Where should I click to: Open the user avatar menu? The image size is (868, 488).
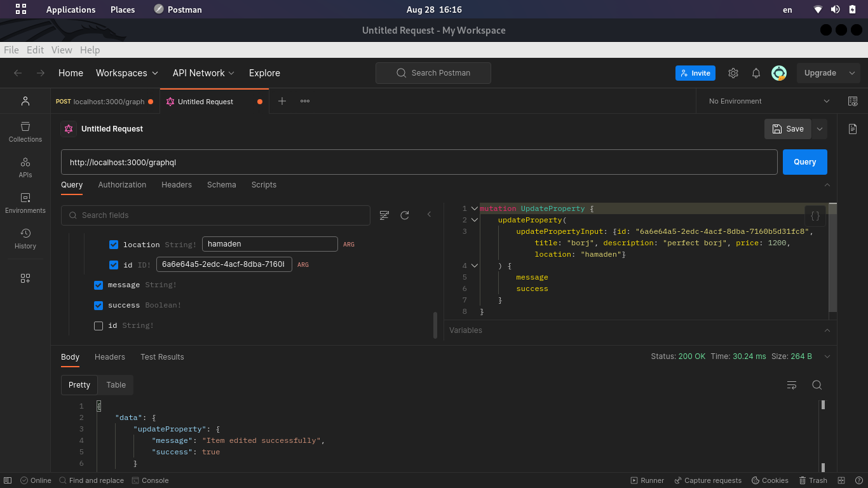click(779, 73)
